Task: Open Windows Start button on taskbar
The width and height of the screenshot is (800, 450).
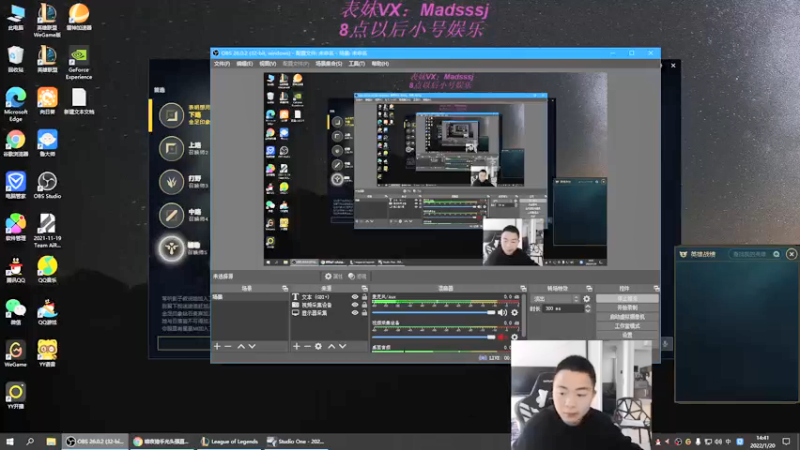Action: point(9,441)
